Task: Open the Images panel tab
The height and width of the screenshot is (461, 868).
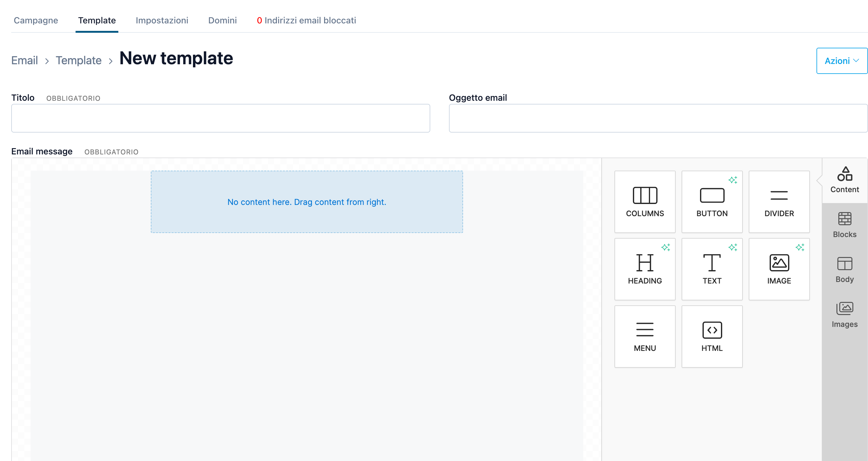Action: 844,315
